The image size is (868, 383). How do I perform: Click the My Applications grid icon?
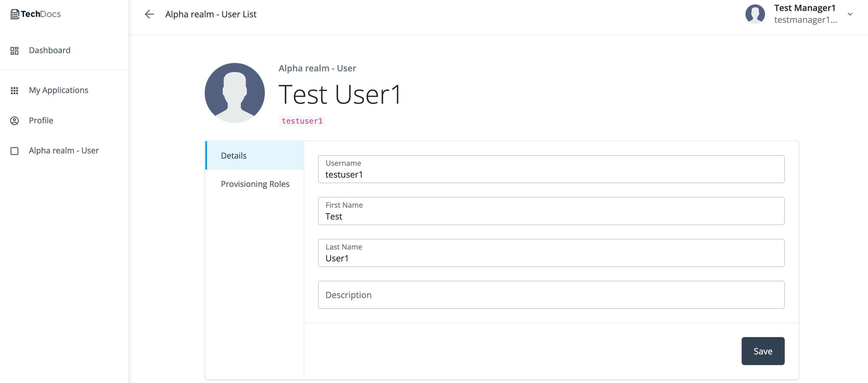[x=14, y=90]
